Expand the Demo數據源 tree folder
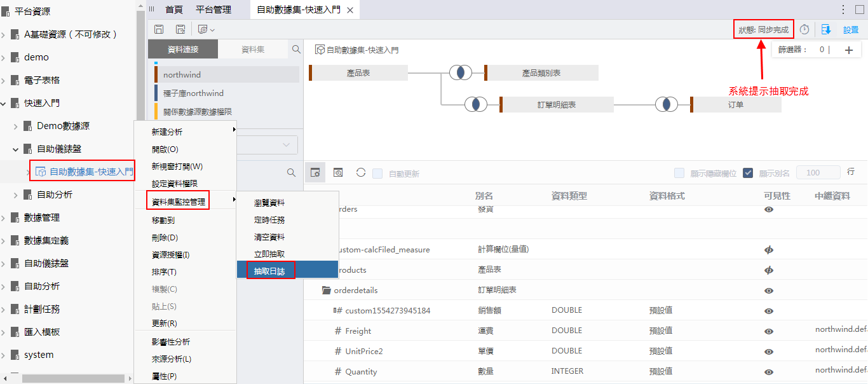This screenshot has height=384, width=868. click(16, 126)
